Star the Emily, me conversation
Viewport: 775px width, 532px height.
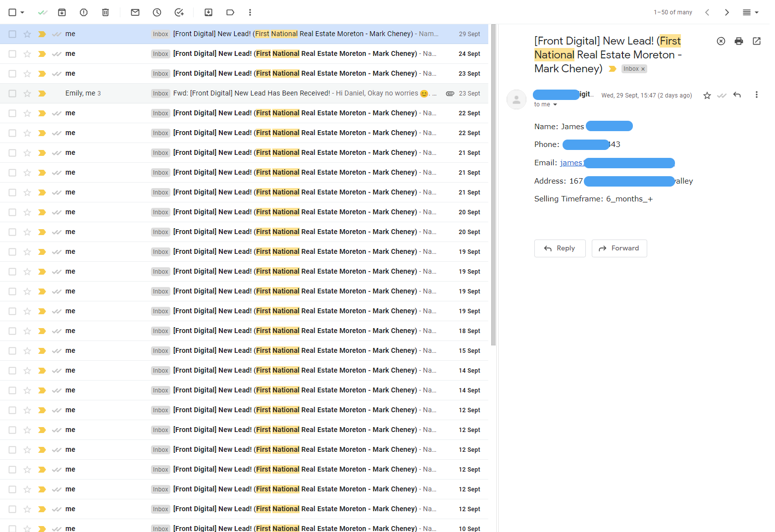pos(27,94)
